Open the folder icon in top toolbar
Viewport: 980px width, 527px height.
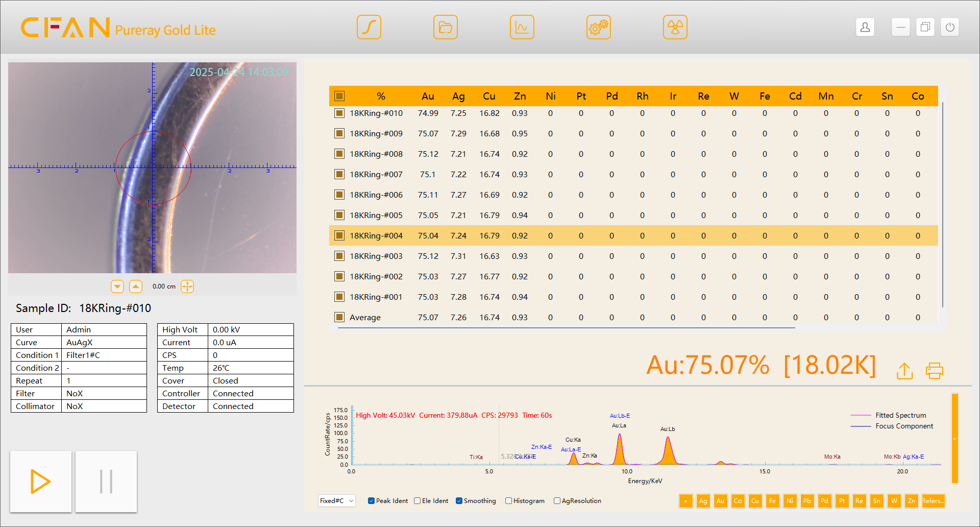[x=446, y=27]
